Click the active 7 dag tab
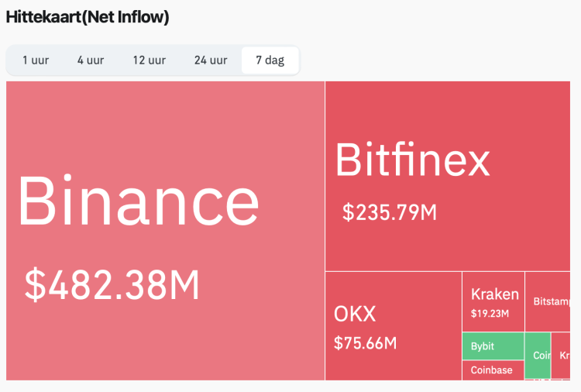Viewport: 581px width, 392px height. tap(270, 60)
